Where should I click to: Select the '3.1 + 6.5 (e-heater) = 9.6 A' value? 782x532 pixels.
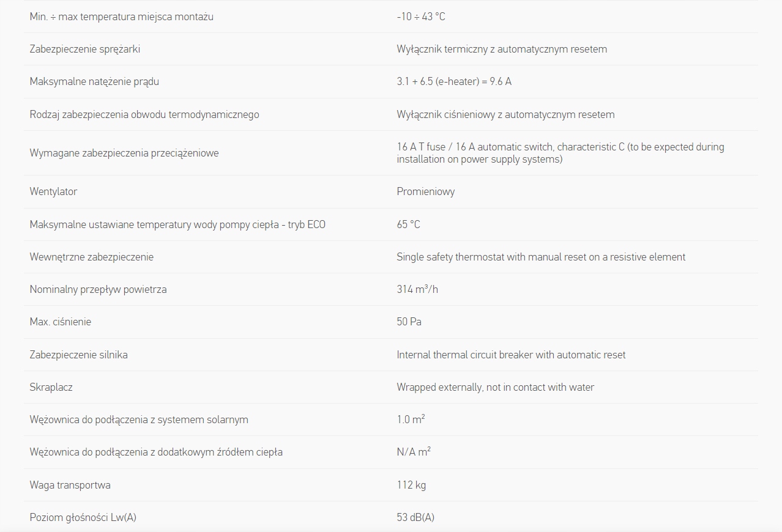(453, 81)
